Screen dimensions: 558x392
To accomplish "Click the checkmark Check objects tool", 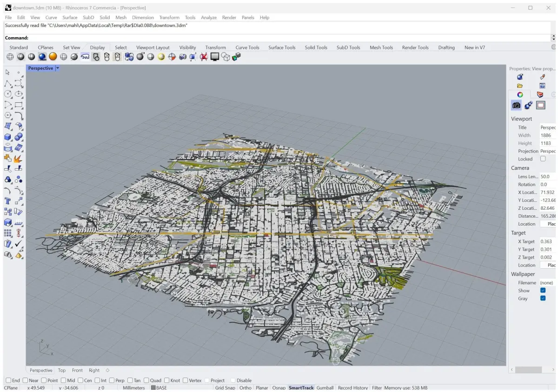I will tap(19, 244).
